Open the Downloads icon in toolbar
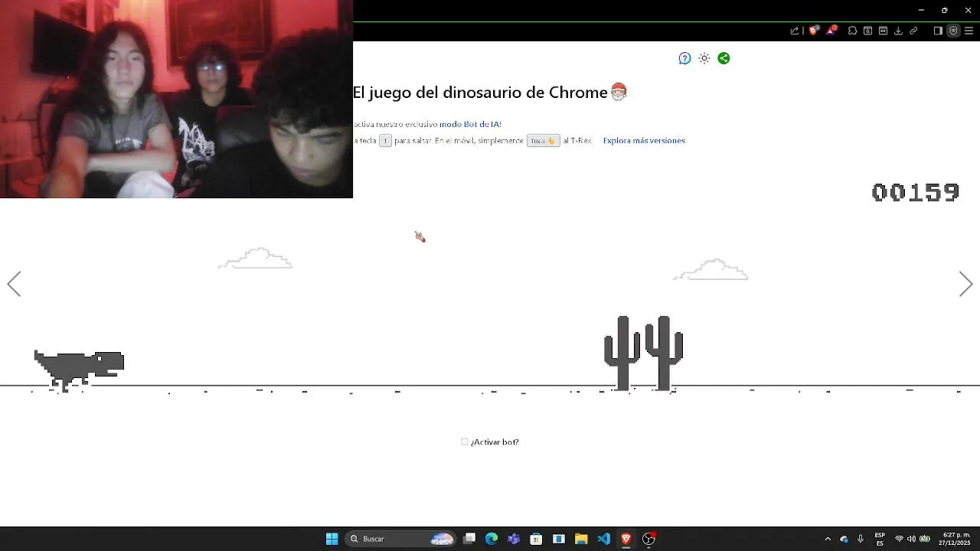This screenshot has width=980, height=551. pos(898,31)
